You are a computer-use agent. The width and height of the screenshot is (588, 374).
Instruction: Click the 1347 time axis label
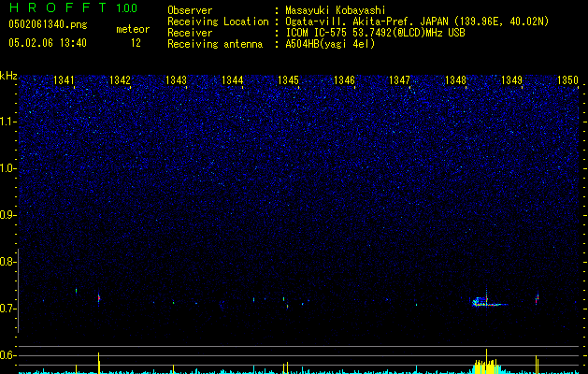pyautogui.click(x=400, y=79)
